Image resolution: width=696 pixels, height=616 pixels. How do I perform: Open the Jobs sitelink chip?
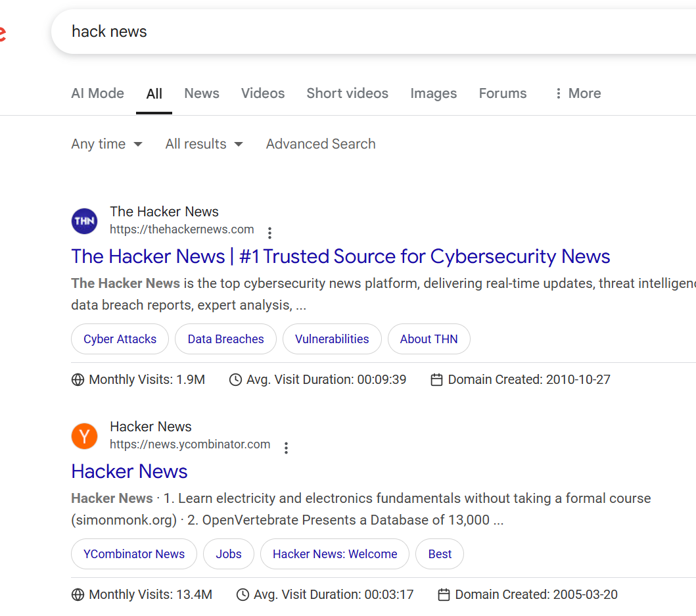click(x=229, y=554)
